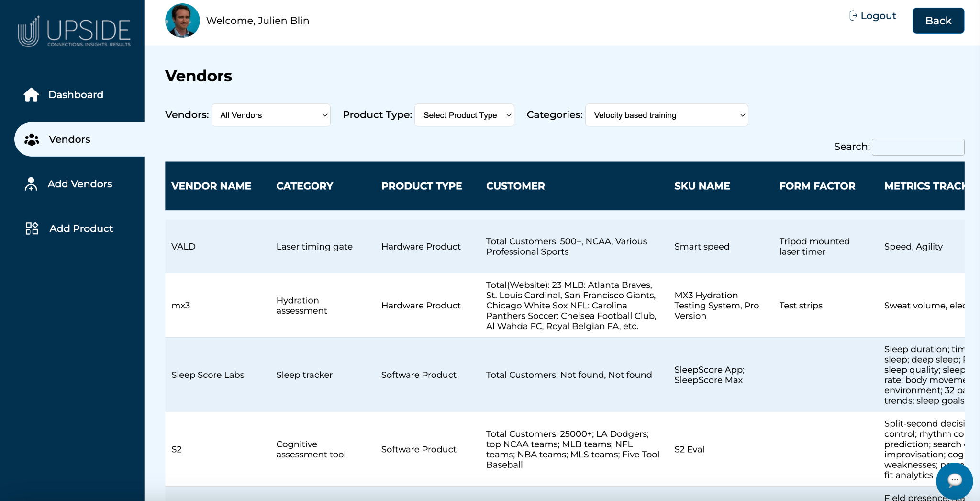
Task: Click the S2 vendor name cell
Action: (177, 449)
